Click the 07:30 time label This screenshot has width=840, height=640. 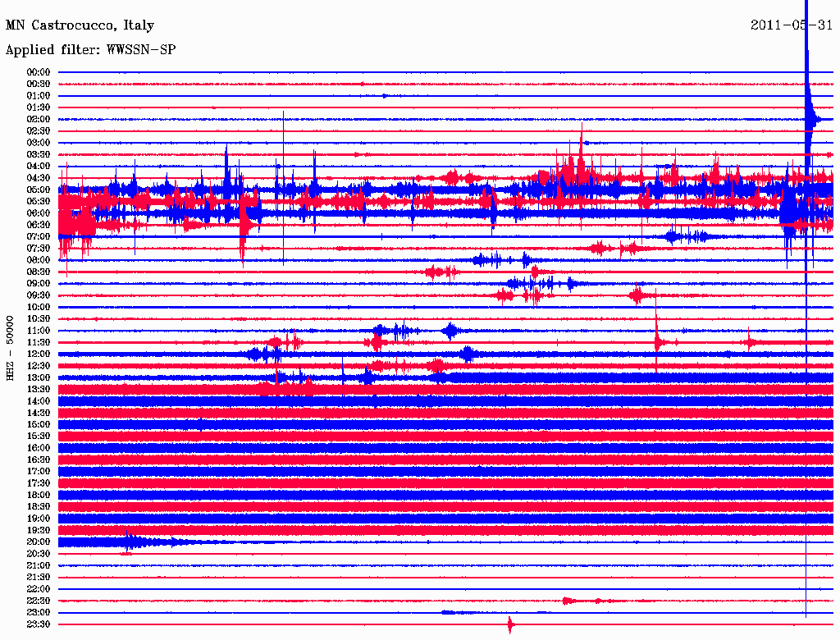click(39, 249)
